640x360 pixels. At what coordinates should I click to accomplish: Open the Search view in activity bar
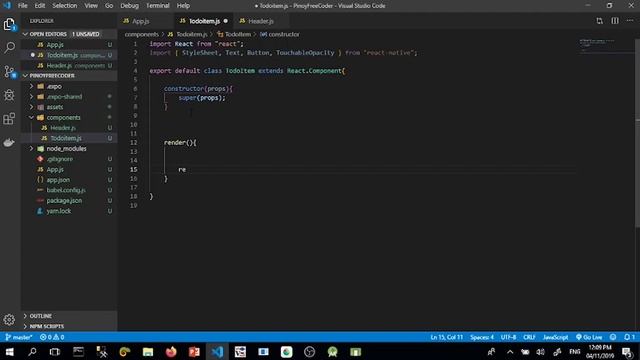[9, 47]
